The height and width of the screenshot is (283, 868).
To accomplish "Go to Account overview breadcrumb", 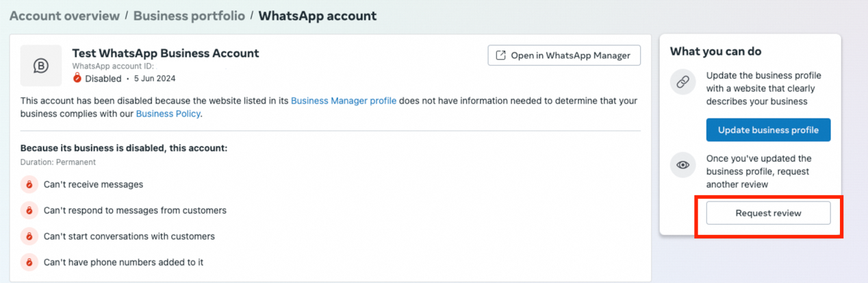I will click(x=64, y=15).
